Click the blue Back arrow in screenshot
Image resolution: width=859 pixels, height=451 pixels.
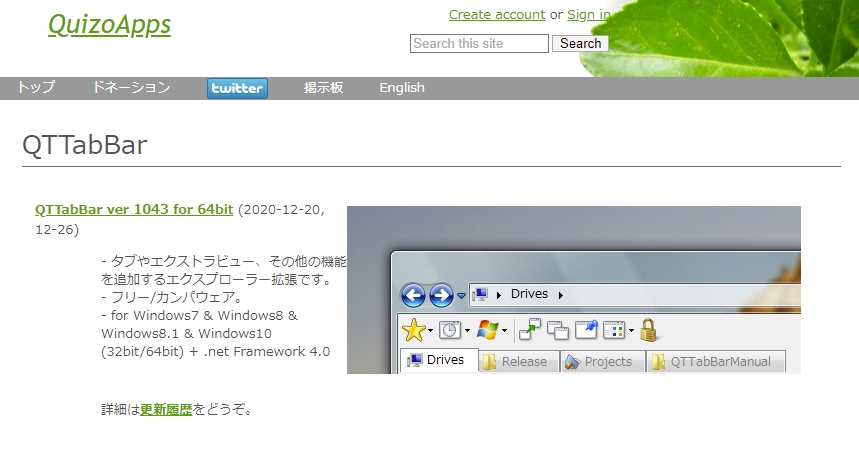pos(413,295)
